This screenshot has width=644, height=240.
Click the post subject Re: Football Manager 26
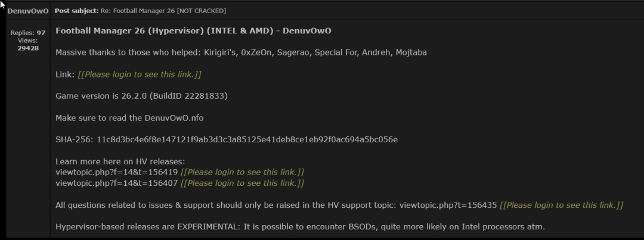click(163, 11)
